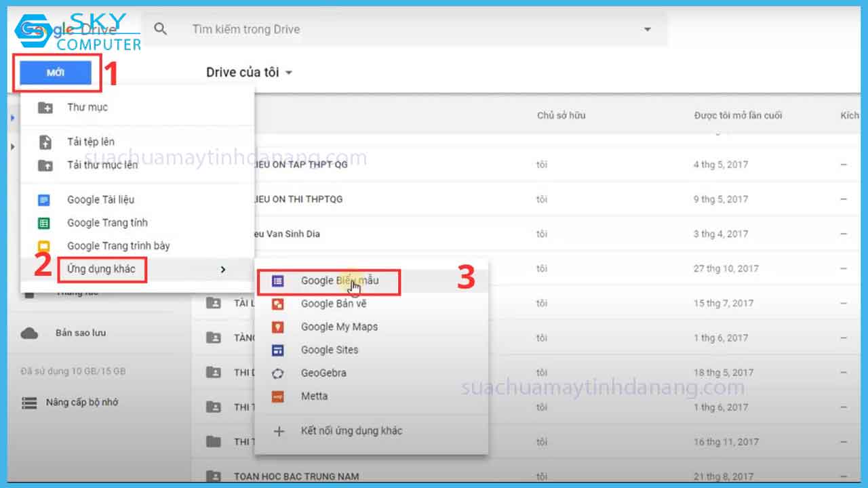The height and width of the screenshot is (488, 868).
Task: Click the red Google Drawings icon
Action: tap(277, 304)
